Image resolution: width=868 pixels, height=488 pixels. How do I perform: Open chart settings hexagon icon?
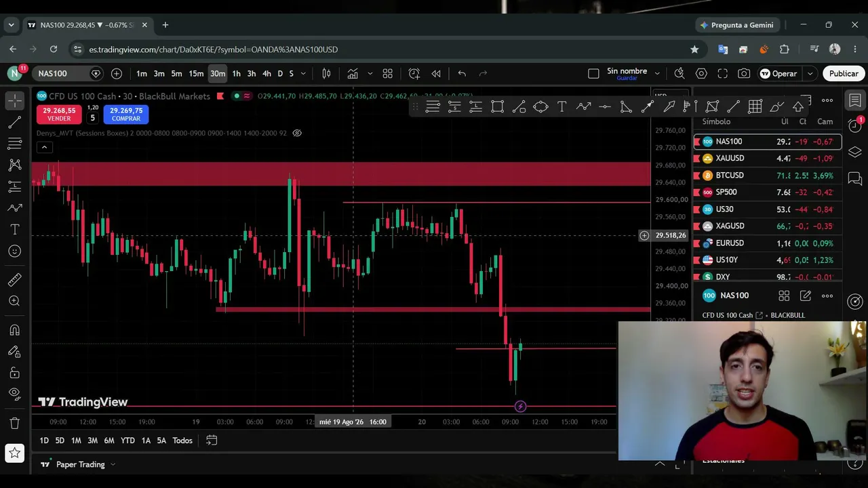(x=701, y=73)
